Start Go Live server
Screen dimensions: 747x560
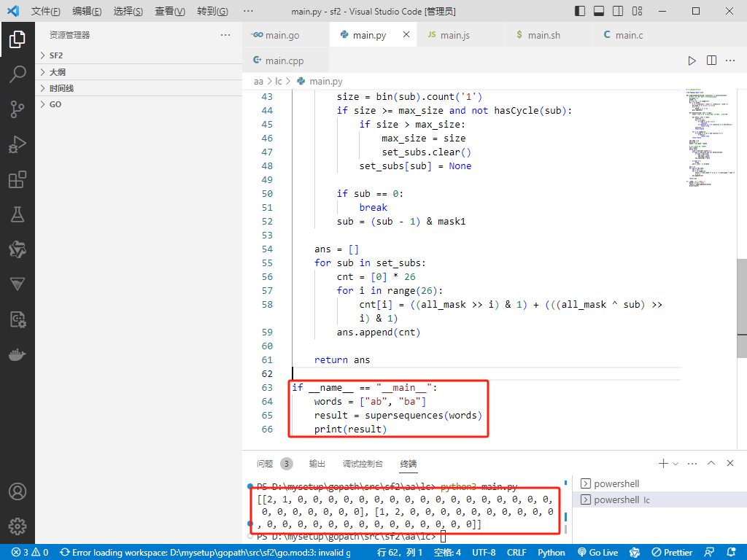coord(598,553)
